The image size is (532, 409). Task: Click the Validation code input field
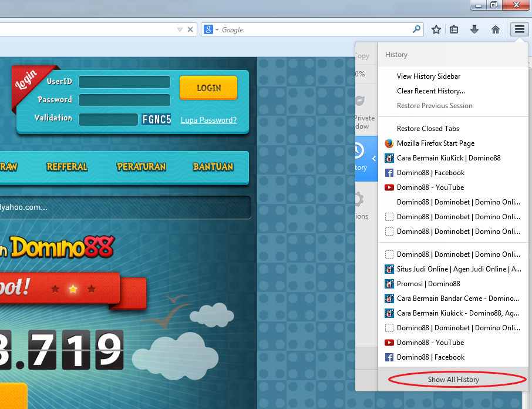tap(108, 119)
